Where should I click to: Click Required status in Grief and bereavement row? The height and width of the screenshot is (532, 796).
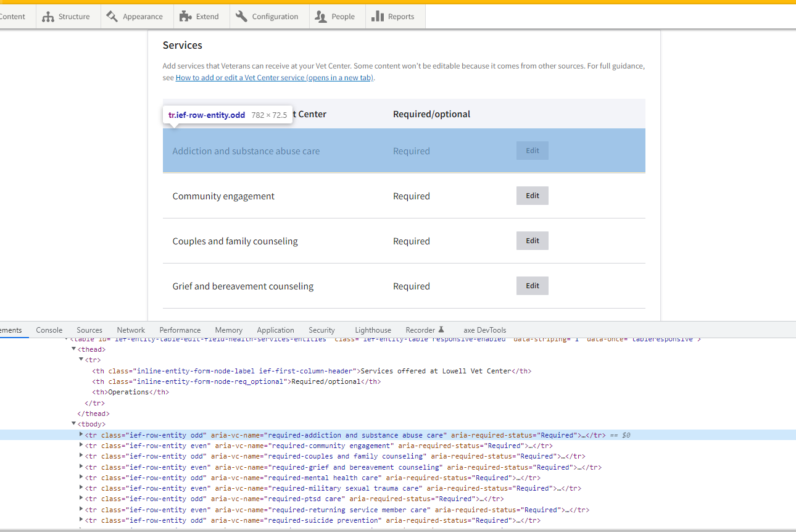[412, 286]
